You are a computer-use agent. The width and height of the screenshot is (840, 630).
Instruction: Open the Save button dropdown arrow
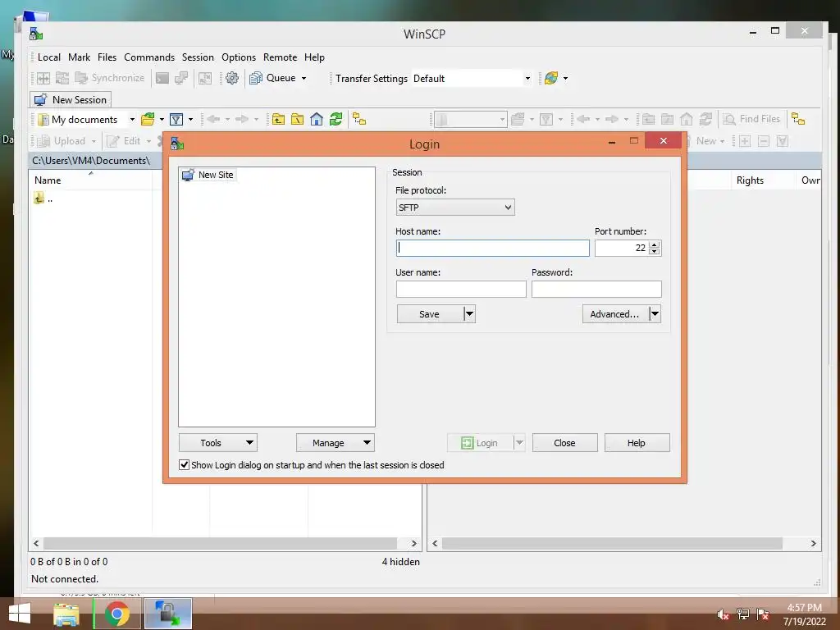coord(469,314)
